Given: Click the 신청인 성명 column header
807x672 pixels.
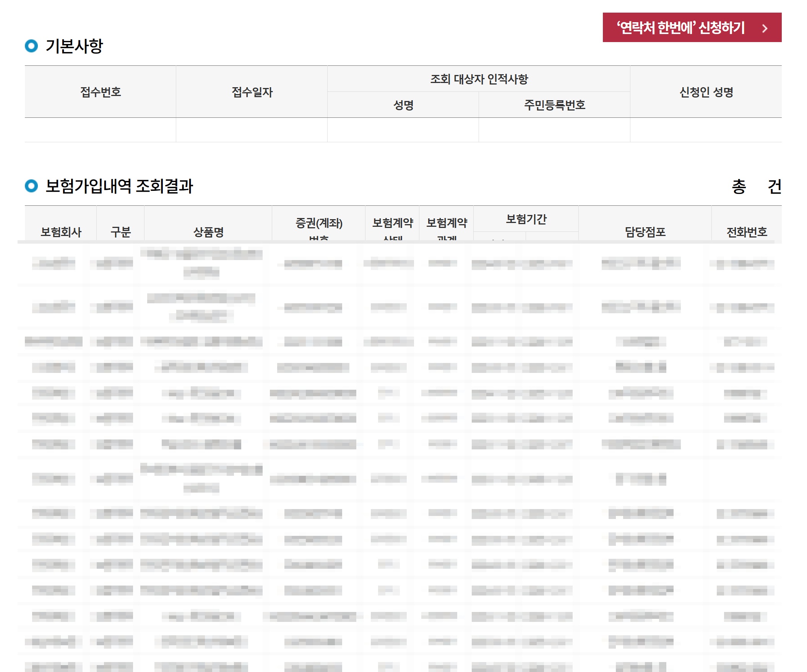Looking at the screenshot, I should click(706, 92).
